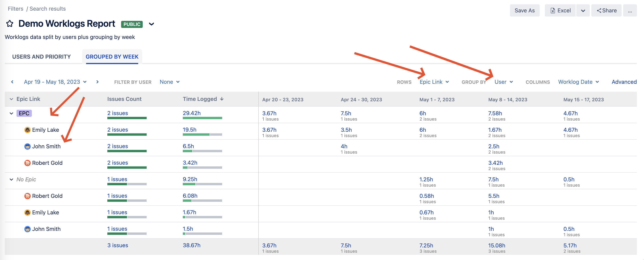Star the Demo Worklogs Report as favorite
This screenshot has width=644, height=260.
tap(10, 24)
